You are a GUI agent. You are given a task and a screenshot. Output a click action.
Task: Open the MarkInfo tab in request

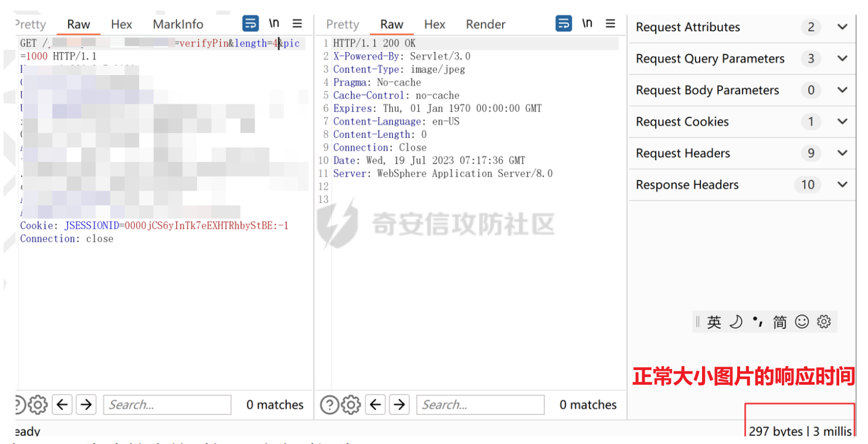coord(178,24)
